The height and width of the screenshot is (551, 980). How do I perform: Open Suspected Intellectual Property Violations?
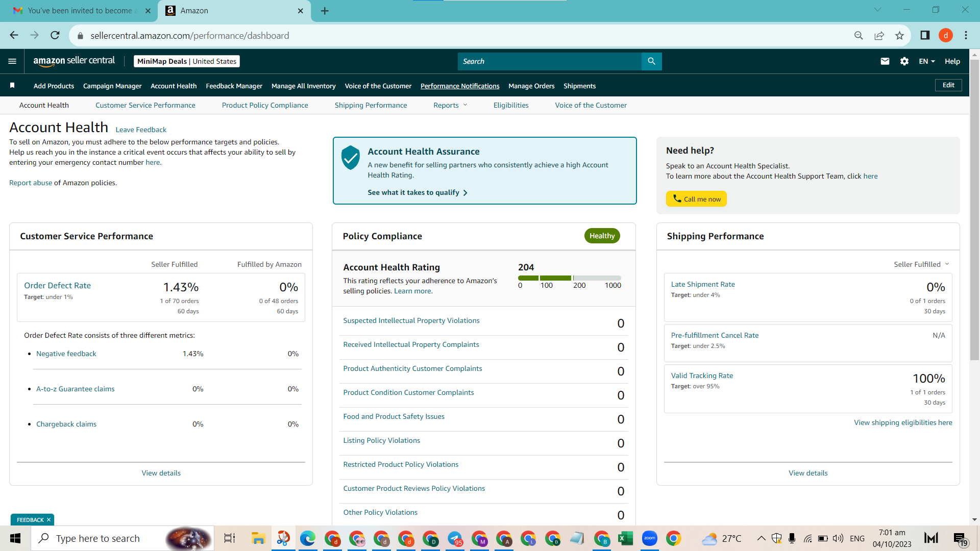[411, 320]
